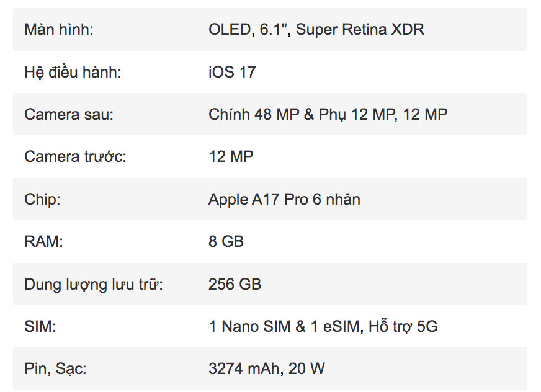Select the '8 GB' RAM value
The height and width of the screenshot is (392, 541).
(x=226, y=241)
